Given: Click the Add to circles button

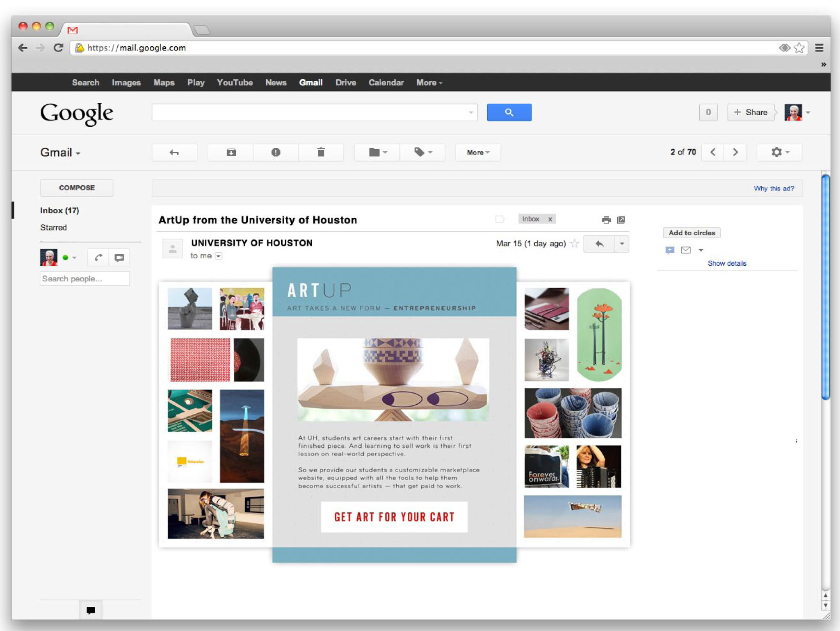Looking at the screenshot, I should pyautogui.click(x=692, y=233).
